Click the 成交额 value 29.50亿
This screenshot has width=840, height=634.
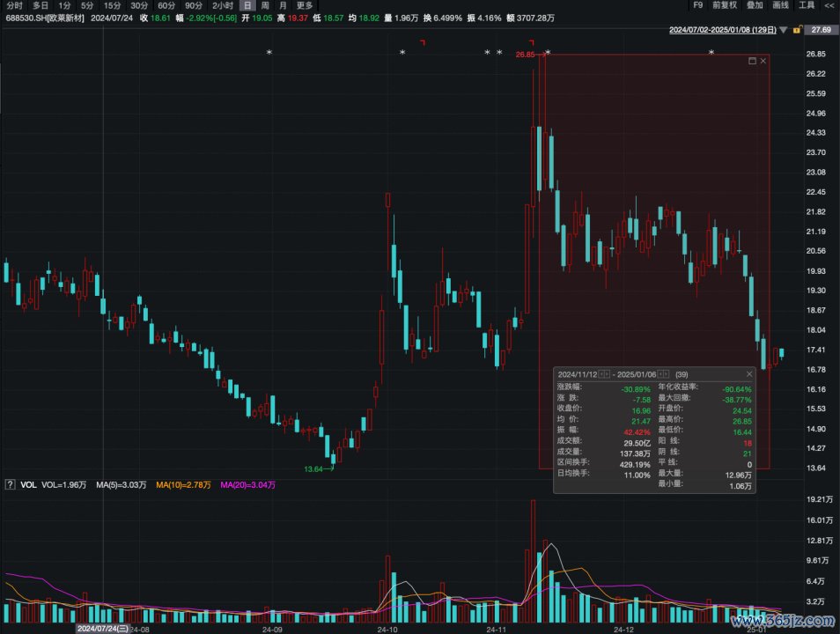point(637,443)
